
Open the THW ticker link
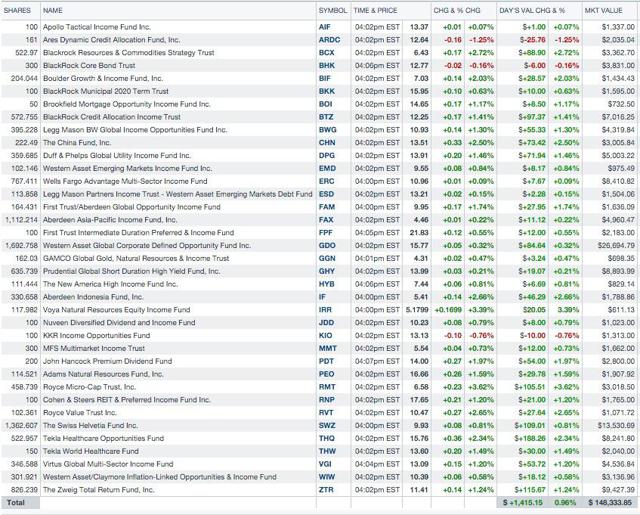(327, 451)
